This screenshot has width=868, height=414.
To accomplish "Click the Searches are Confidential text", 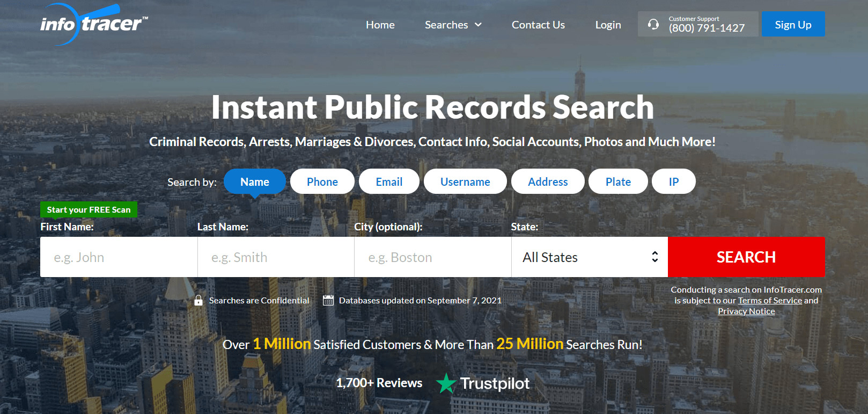I will [x=259, y=301].
